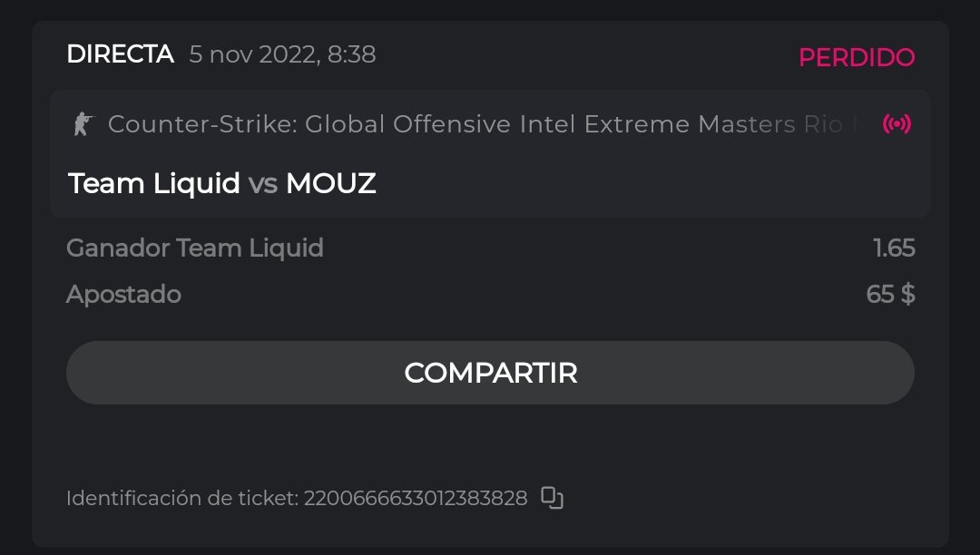Tap the Apostado label
980x555 pixels.
tap(123, 295)
